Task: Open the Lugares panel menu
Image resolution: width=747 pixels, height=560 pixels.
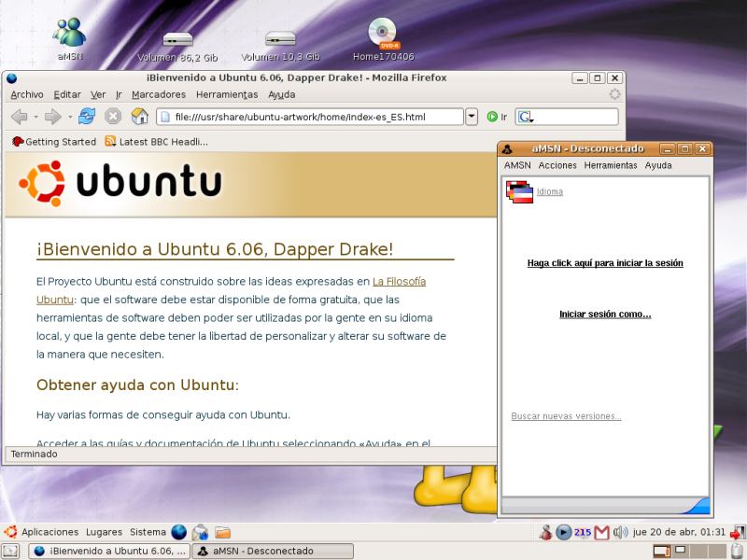Action: tap(104, 532)
